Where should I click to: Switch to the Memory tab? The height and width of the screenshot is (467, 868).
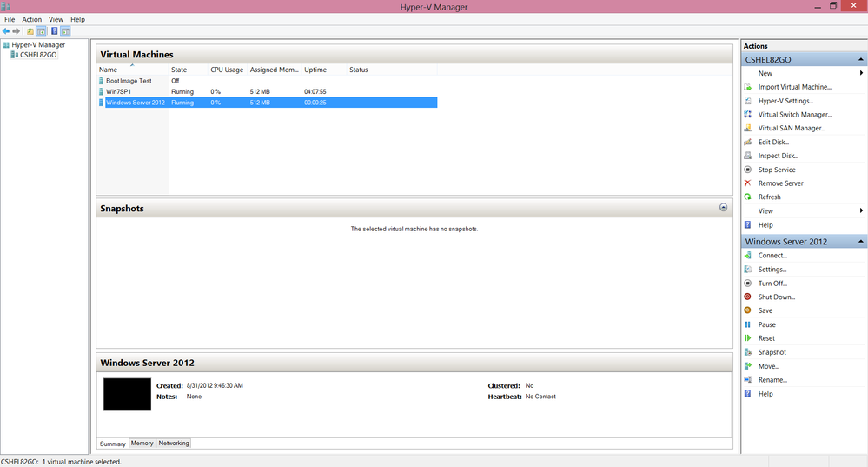(142, 444)
